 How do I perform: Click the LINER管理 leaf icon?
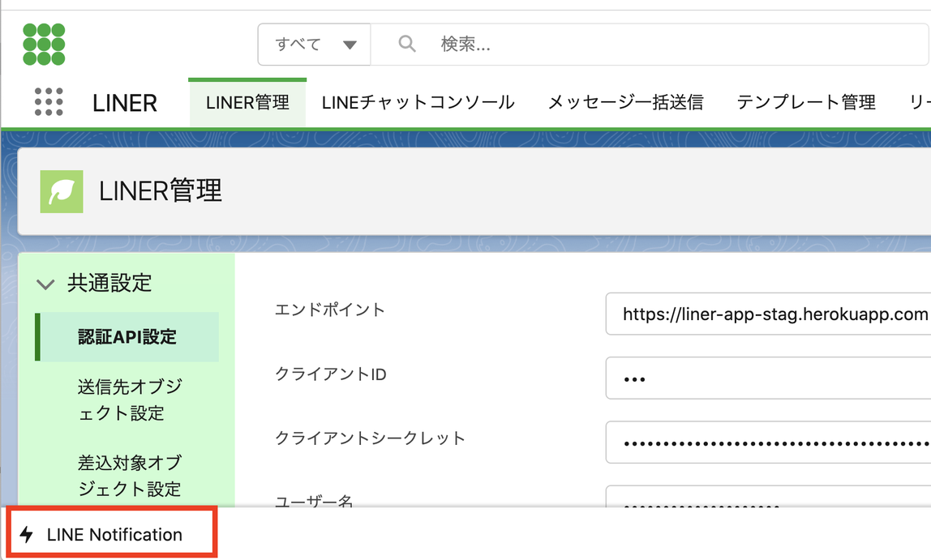(x=62, y=191)
